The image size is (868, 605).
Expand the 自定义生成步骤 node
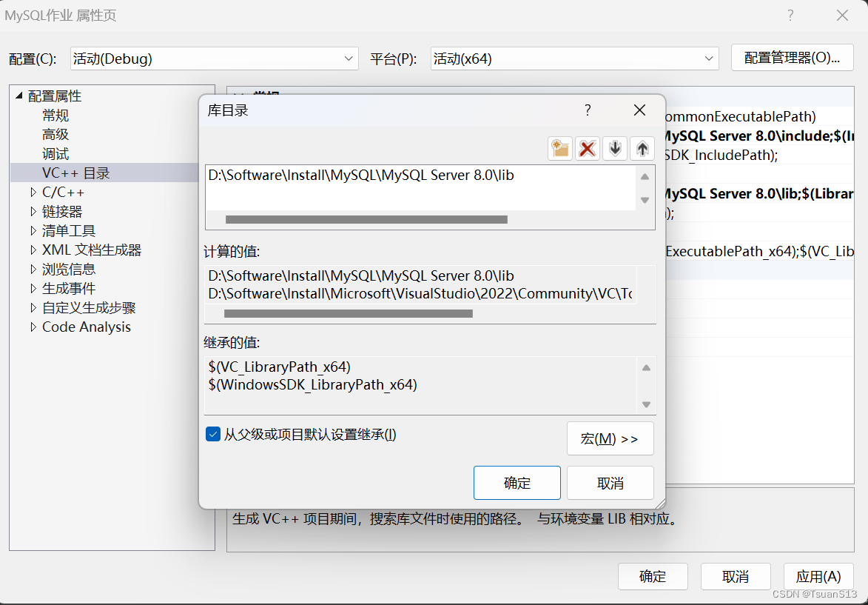pyautogui.click(x=33, y=307)
